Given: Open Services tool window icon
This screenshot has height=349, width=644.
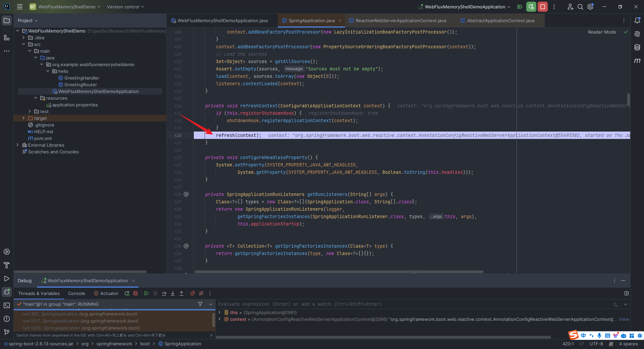Looking at the screenshot, I should point(7,252).
